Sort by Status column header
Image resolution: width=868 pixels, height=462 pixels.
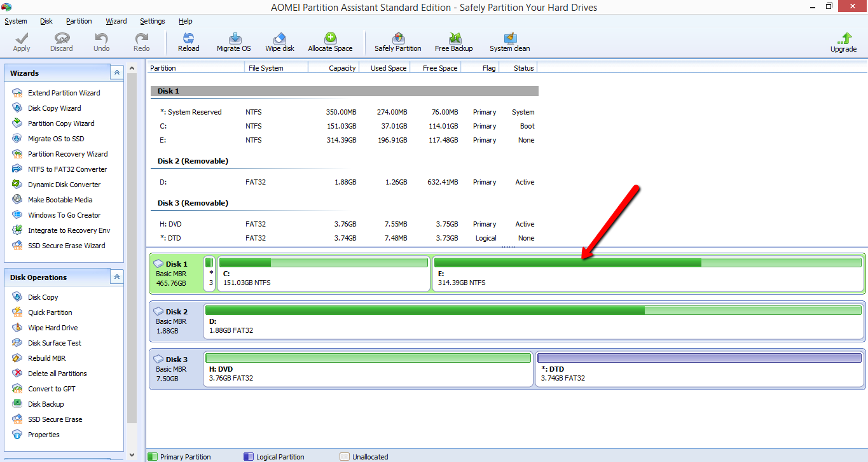tap(518, 67)
